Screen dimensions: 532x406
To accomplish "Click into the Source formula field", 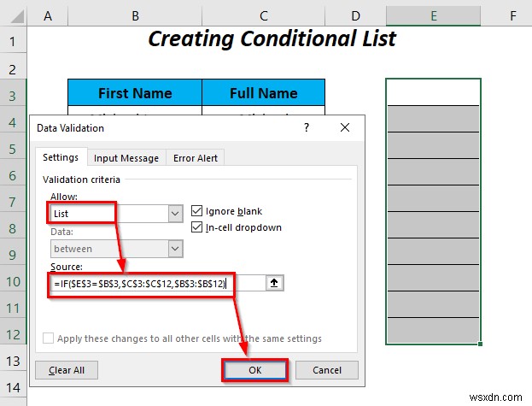I will pyautogui.click(x=158, y=284).
